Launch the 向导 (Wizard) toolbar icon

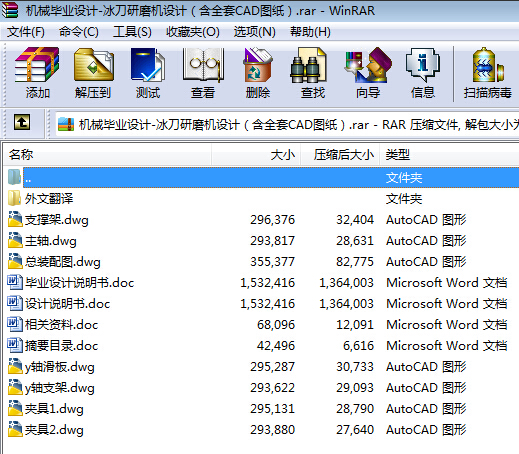368,65
